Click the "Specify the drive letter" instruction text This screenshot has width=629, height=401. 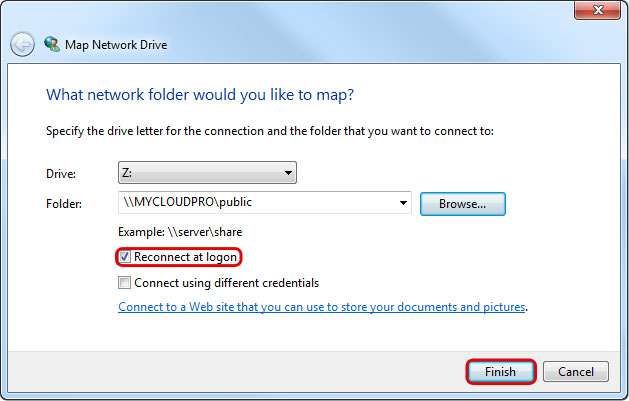click(x=270, y=131)
